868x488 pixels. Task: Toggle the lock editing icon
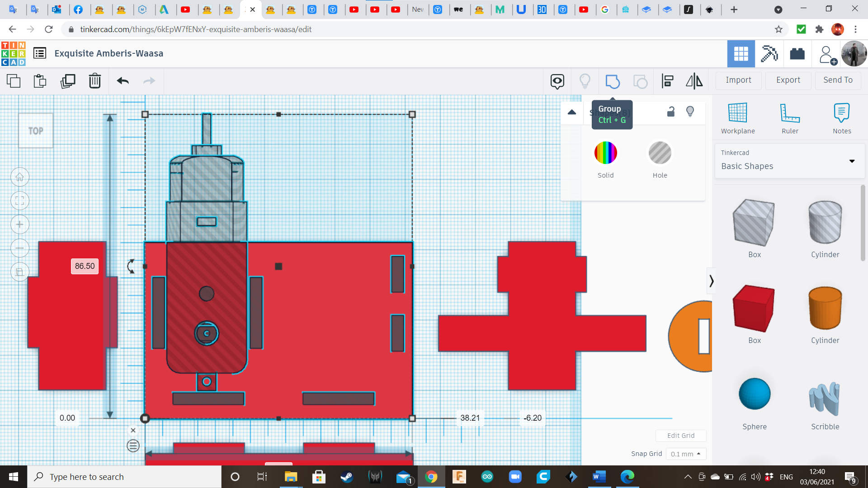coord(671,112)
